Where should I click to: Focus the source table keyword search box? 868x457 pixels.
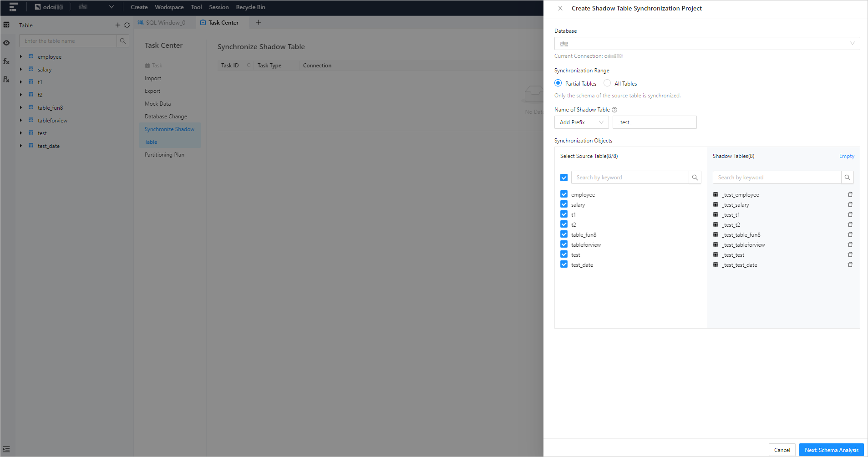tap(629, 178)
